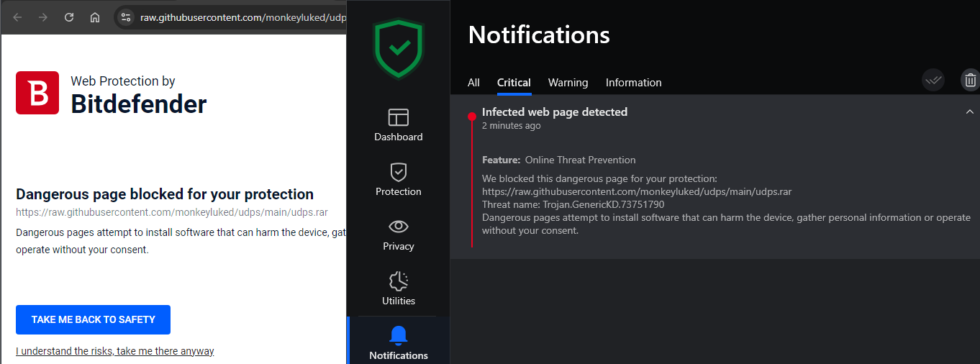Click the red Bitdefender B logo
The height and width of the screenshot is (364, 980).
click(x=37, y=93)
